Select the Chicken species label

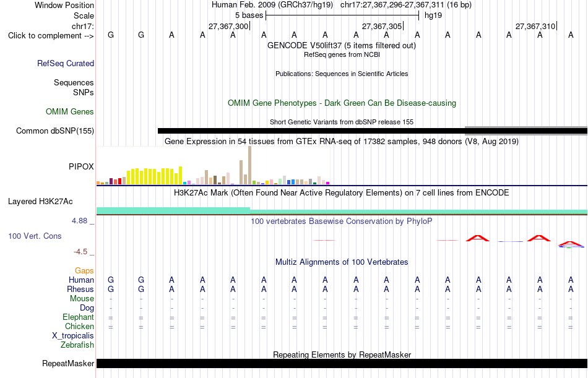pyautogui.click(x=79, y=327)
